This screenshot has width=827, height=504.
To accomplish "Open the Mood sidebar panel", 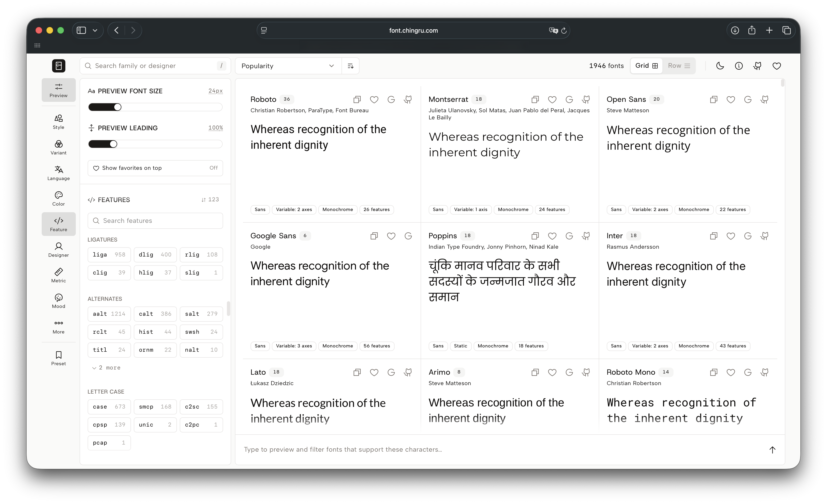I will tap(58, 301).
